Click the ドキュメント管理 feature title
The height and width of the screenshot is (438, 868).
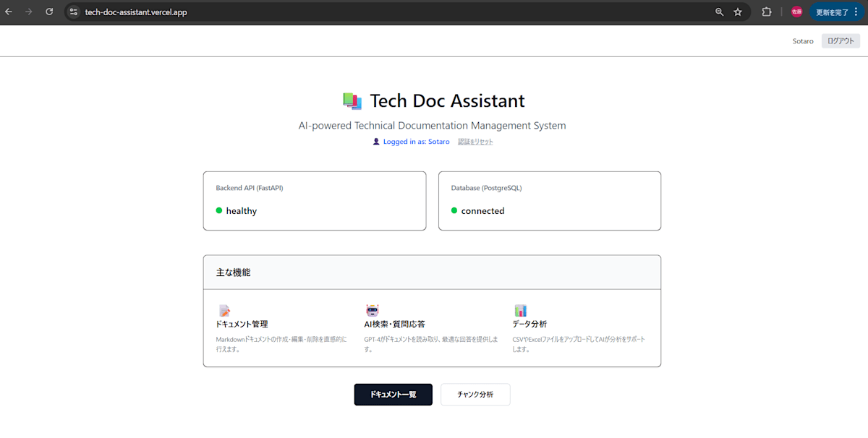pyautogui.click(x=242, y=324)
